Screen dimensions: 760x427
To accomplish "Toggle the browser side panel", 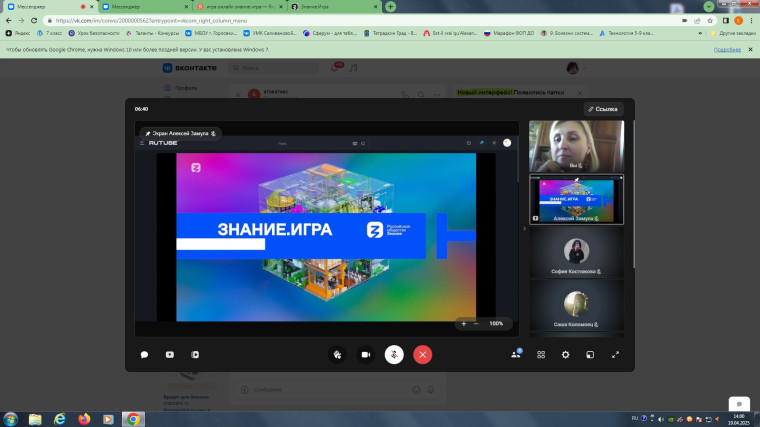I will click(726, 20).
